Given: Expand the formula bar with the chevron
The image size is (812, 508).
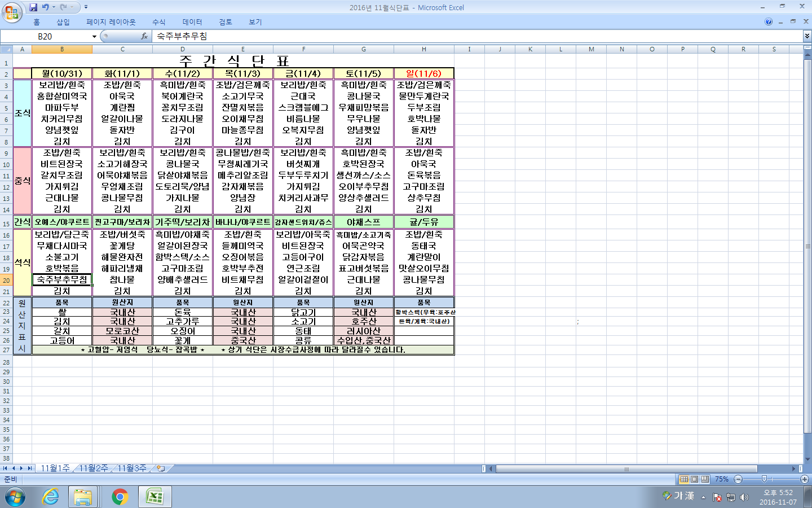Looking at the screenshot, I should (807, 36).
